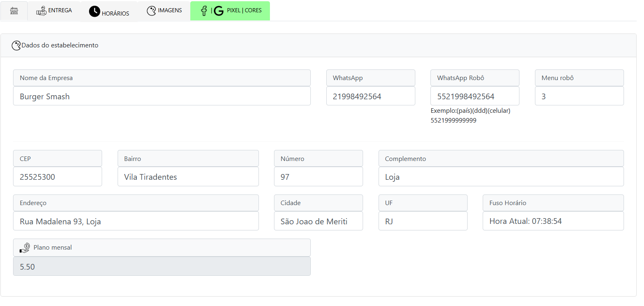Edit the Nome da Empresa field
The height and width of the screenshot is (306, 644).
162,96
